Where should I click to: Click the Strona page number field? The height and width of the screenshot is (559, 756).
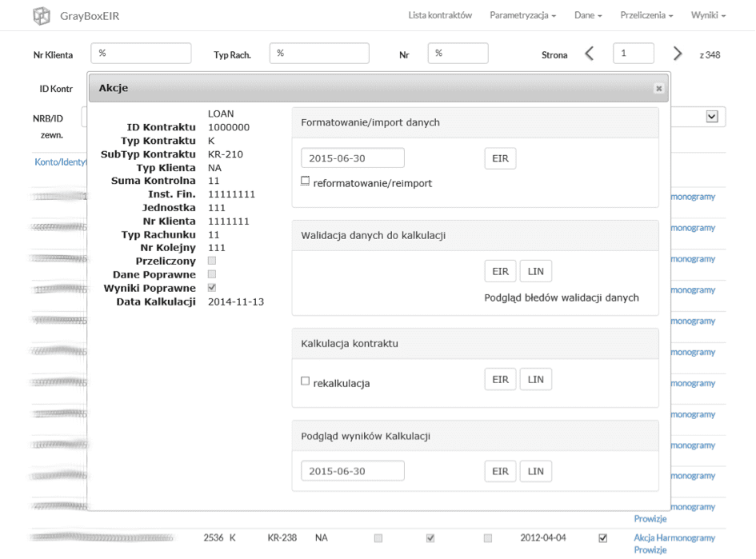(633, 53)
